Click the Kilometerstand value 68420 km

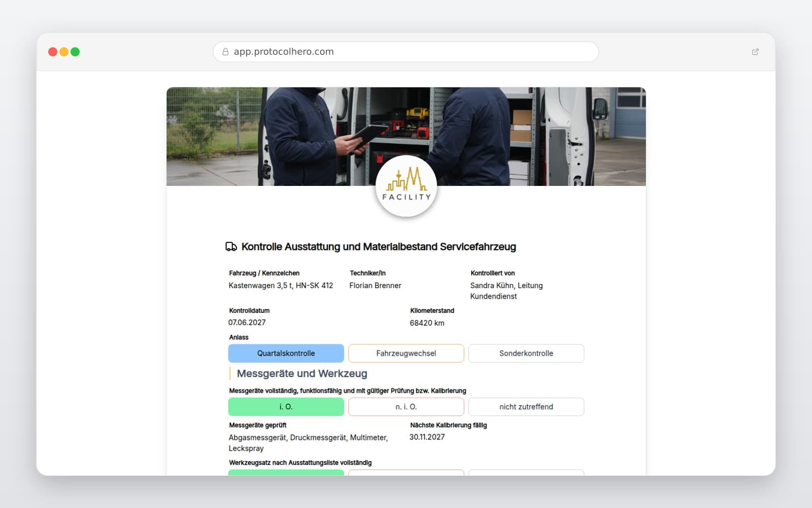tap(427, 323)
